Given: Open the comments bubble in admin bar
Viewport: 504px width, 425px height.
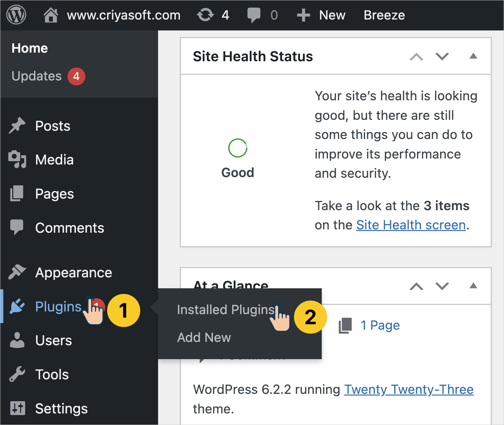Looking at the screenshot, I should coord(254,15).
